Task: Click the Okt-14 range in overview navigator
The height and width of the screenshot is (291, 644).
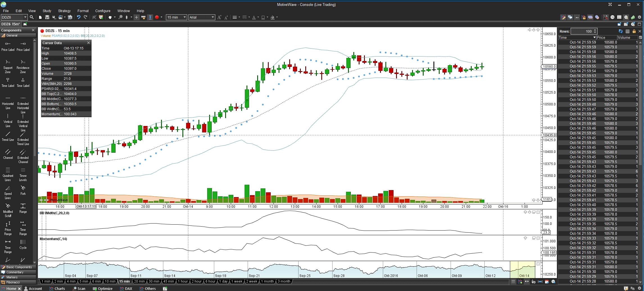Action: 523,270
